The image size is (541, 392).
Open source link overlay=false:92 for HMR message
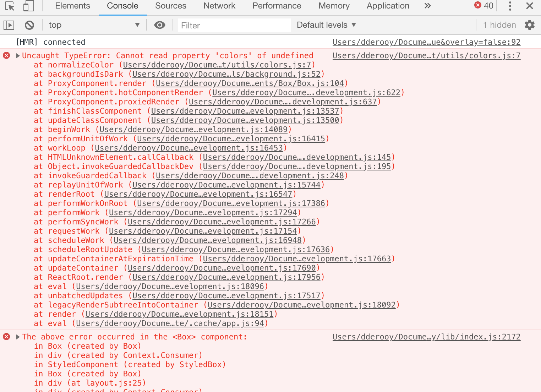pos(426,42)
